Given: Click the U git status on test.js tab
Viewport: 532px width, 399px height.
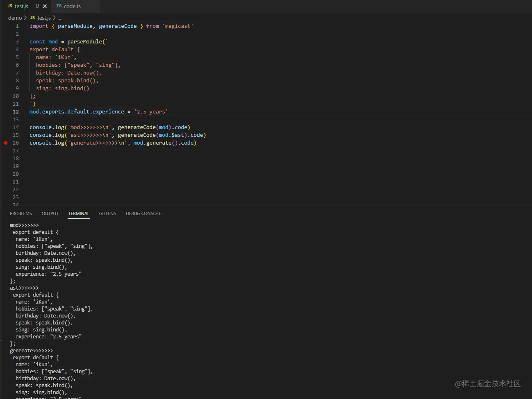Looking at the screenshot, I should [x=37, y=6].
